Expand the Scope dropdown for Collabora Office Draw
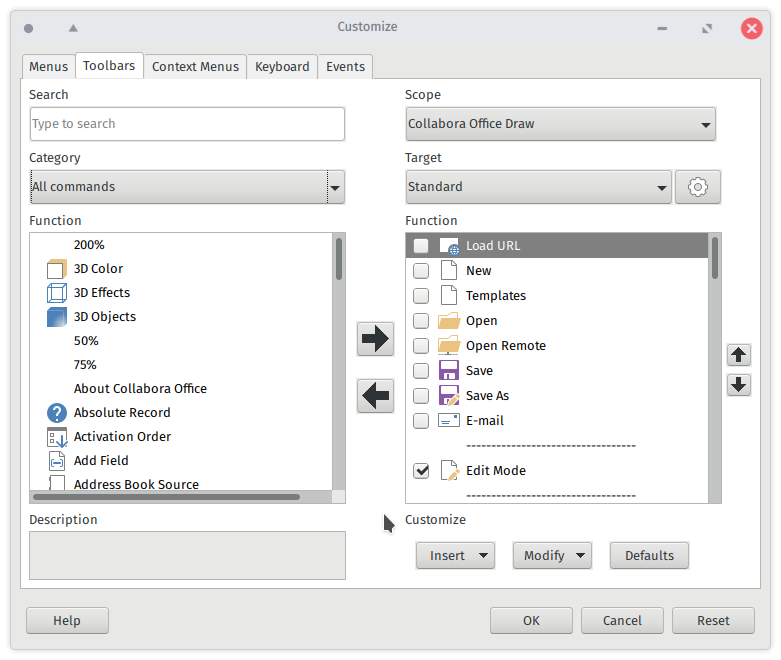The image size is (781, 660). click(560, 124)
